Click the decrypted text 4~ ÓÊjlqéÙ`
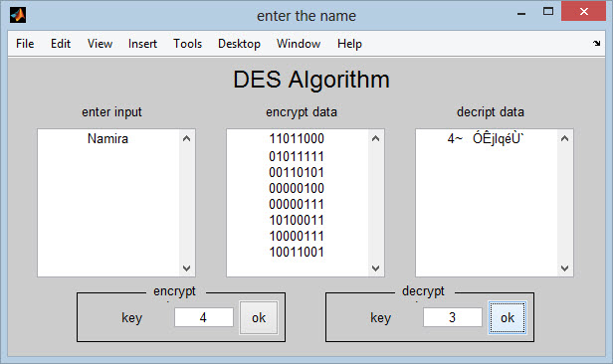The width and height of the screenshot is (613, 364). pyautogui.click(x=486, y=138)
